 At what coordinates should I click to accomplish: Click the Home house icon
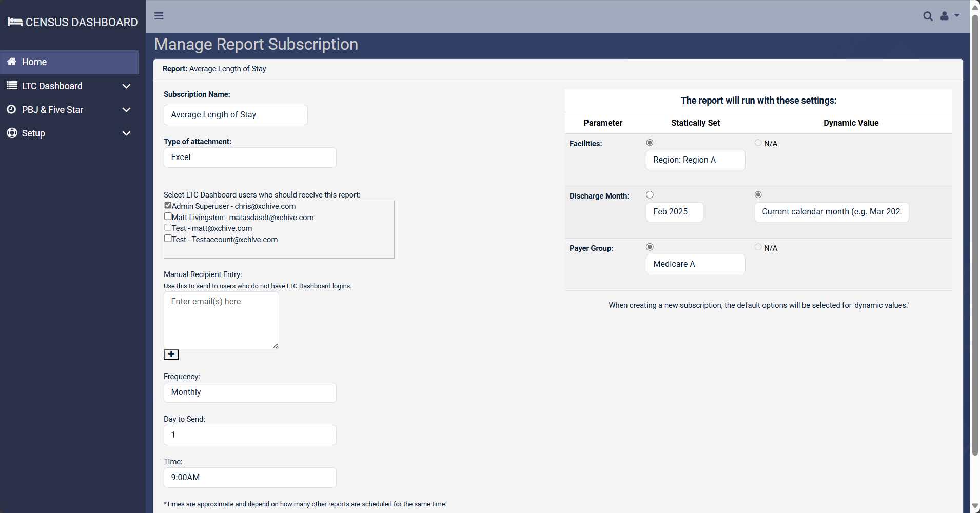click(12, 62)
